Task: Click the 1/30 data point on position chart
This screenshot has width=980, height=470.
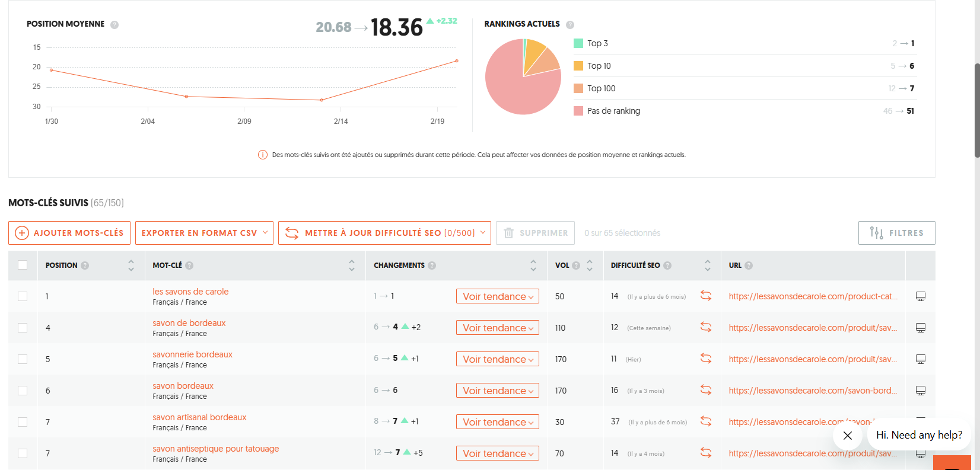Action: pos(52,70)
